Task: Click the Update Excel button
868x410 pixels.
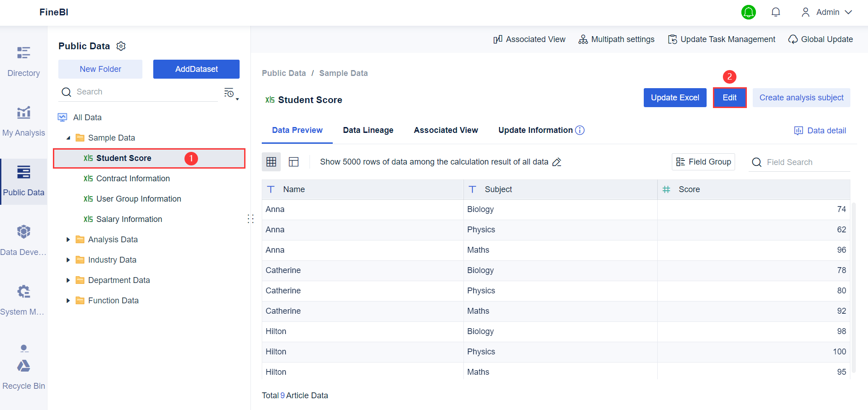Action: point(675,98)
